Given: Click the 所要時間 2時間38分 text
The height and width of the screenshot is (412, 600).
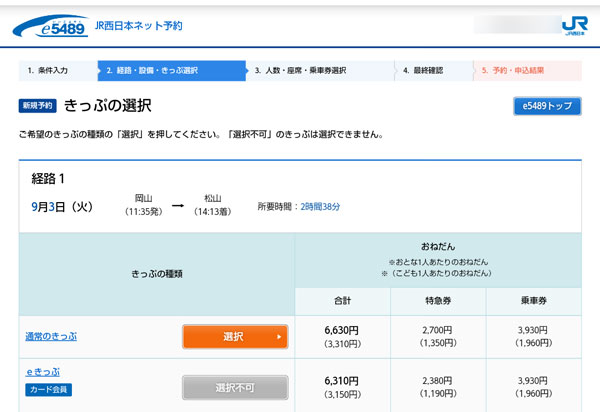Looking at the screenshot, I should (x=299, y=206).
